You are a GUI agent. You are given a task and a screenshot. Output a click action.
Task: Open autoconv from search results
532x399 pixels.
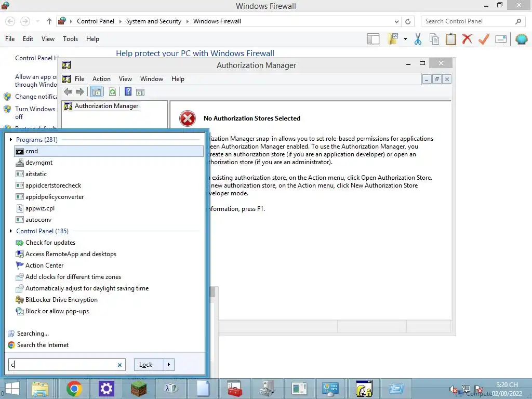click(109, 220)
